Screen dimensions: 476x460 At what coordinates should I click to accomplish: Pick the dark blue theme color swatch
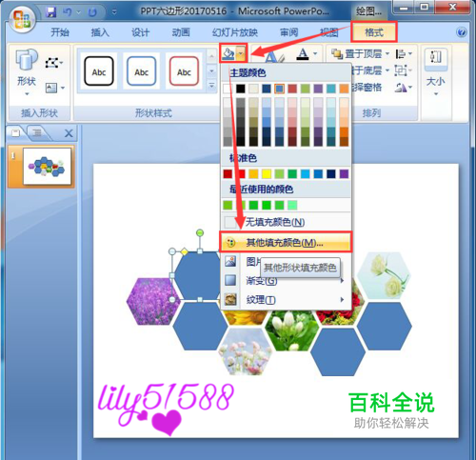pos(267,89)
